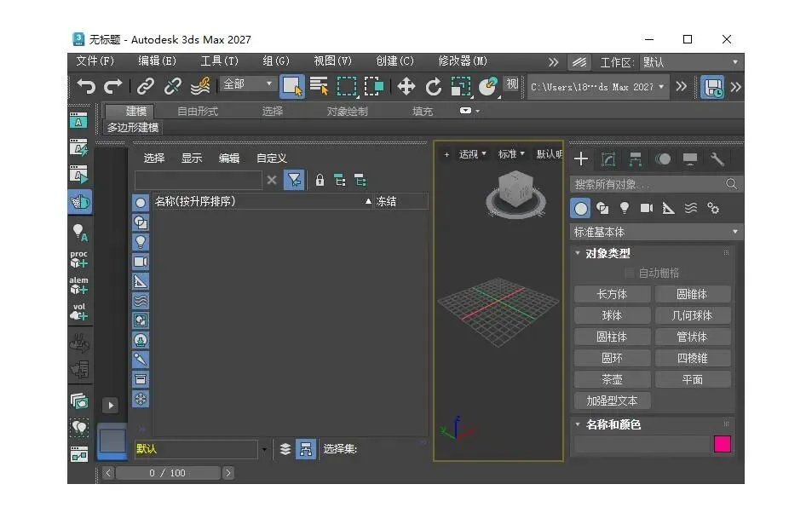The image size is (812, 513).
Task: Open the Motion tab in command panel
Action: tap(662, 159)
